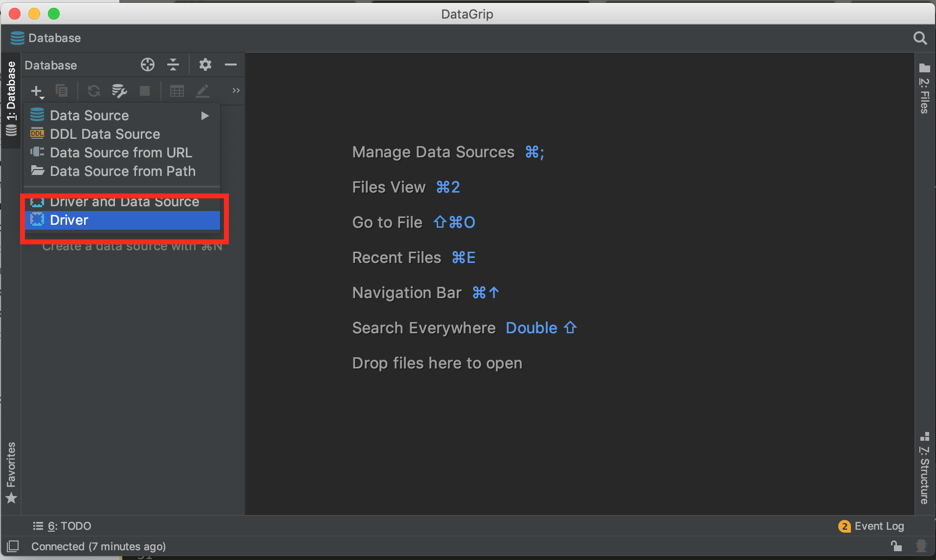Select DDL Data Source menu item
The height and width of the screenshot is (560, 936).
[122, 134]
